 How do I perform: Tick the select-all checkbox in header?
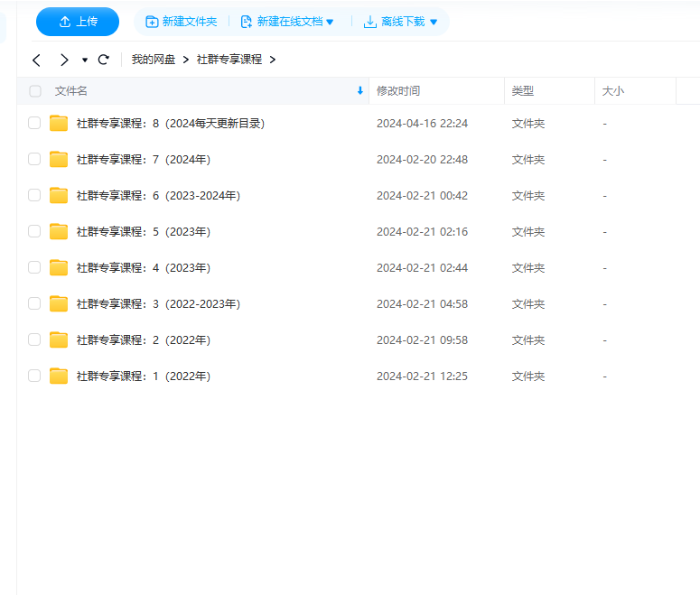[35, 91]
